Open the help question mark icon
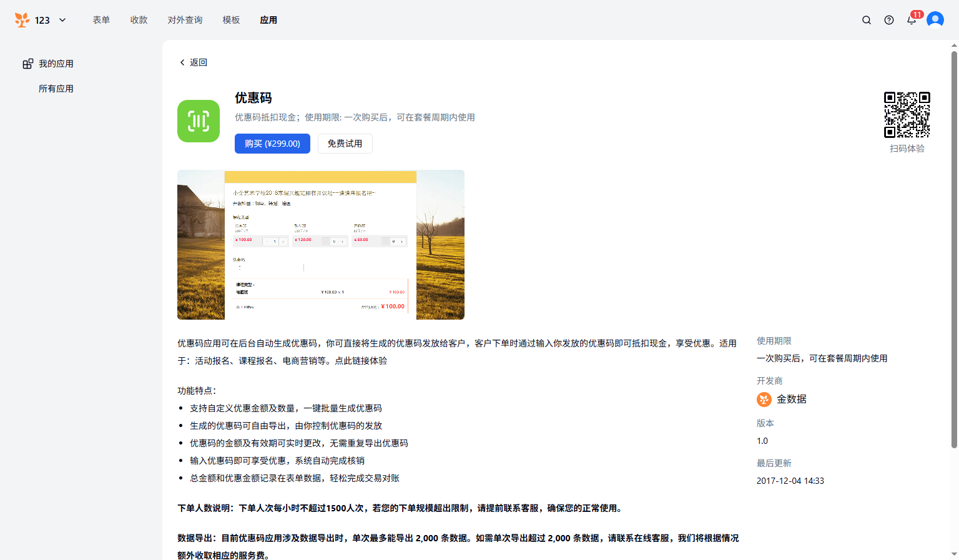The height and width of the screenshot is (560, 959). pos(889,20)
